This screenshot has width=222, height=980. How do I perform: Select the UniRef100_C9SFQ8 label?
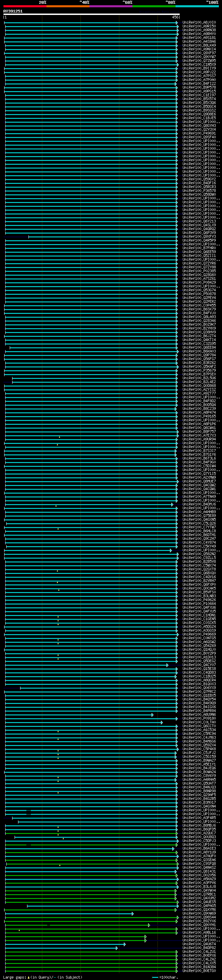pyautogui.click(x=199, y=864)
